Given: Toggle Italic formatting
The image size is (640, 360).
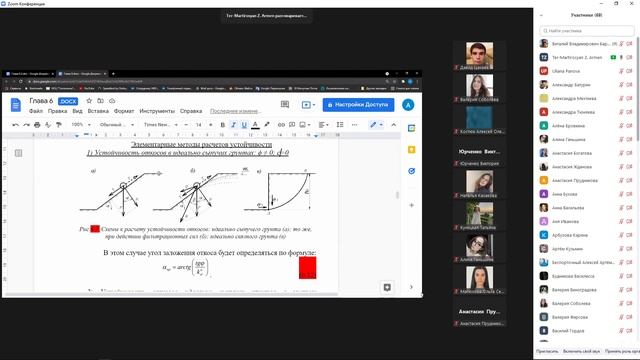Looking at the screenshot, I should (233, 125).
